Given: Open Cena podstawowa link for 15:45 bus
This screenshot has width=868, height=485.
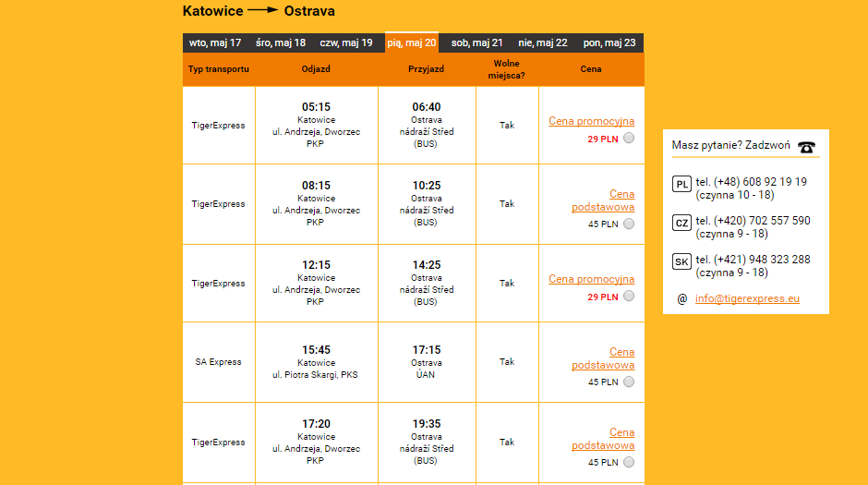Looking at the screenshot, I should [603, 358].
